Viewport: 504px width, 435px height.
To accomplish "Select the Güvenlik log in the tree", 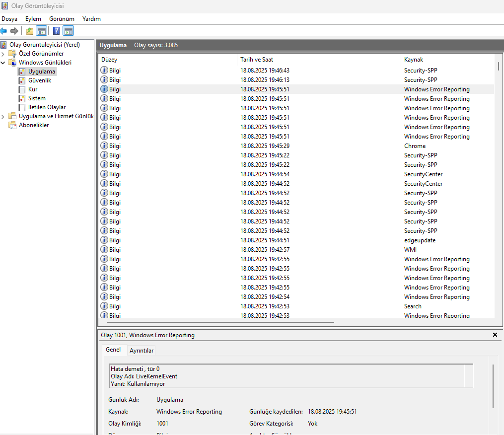I will [40, 80].
